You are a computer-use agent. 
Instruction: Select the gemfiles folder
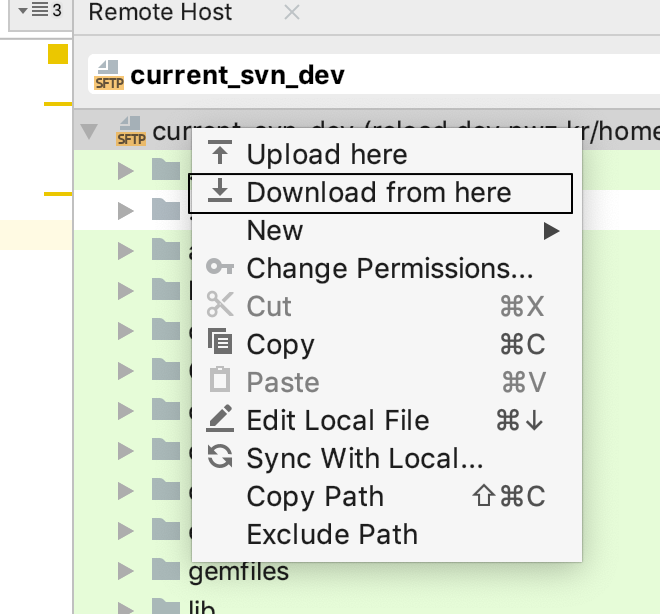point(238,571)
